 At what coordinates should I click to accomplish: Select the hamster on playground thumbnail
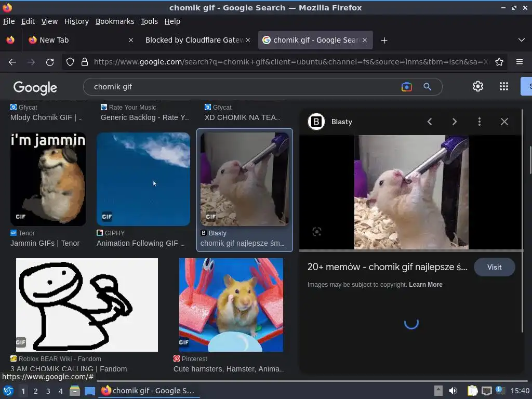pos(231,304)
